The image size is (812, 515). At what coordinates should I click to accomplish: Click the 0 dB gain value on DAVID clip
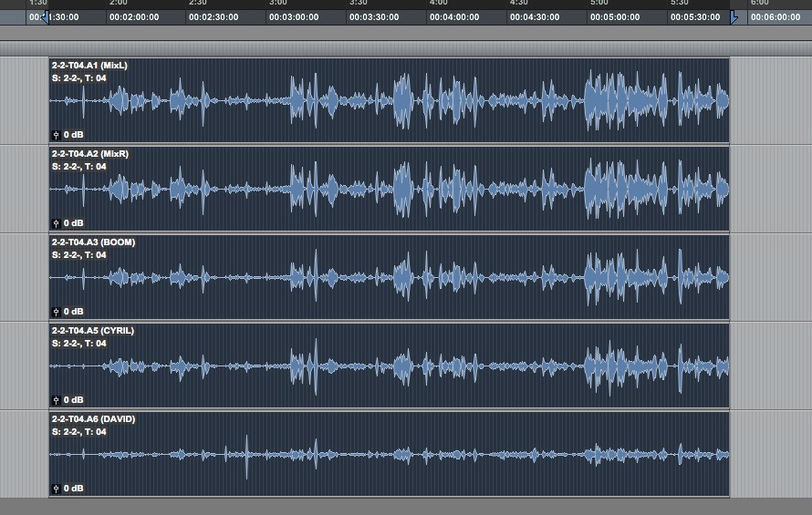73,489
